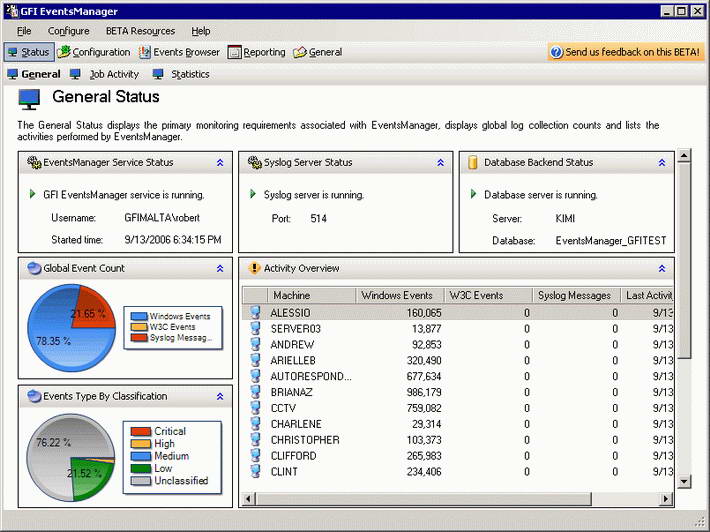Switch to the Statistics tab
Screen dimensions: 710x532
click(x=190, y=74)
